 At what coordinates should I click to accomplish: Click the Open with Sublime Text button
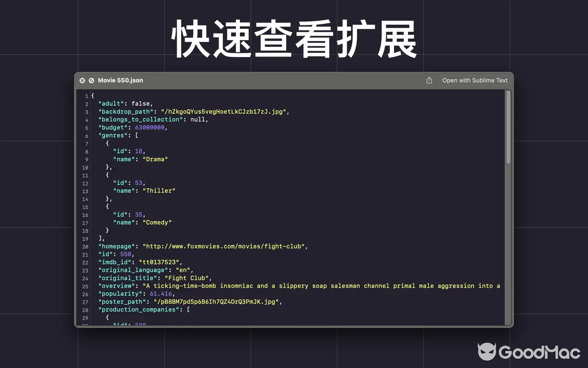pyautogui.click(x=475, y=80)
